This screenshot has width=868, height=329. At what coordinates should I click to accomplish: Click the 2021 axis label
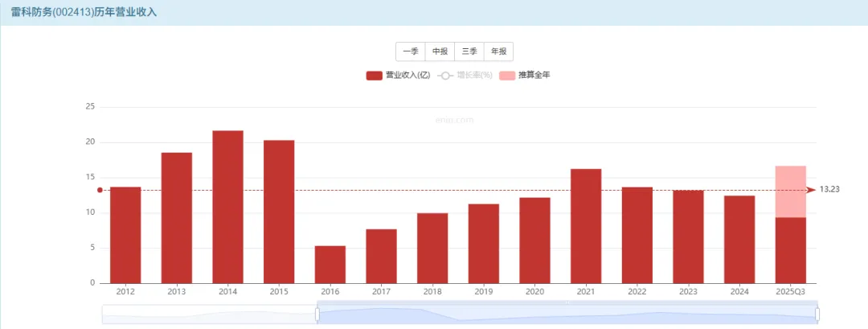pos(586,292)
